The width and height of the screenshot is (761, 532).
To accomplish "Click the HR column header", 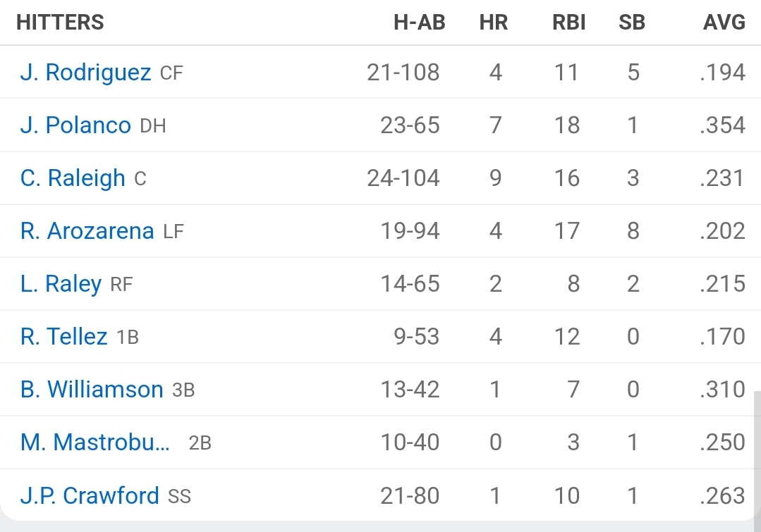I will tap(494, 23).
